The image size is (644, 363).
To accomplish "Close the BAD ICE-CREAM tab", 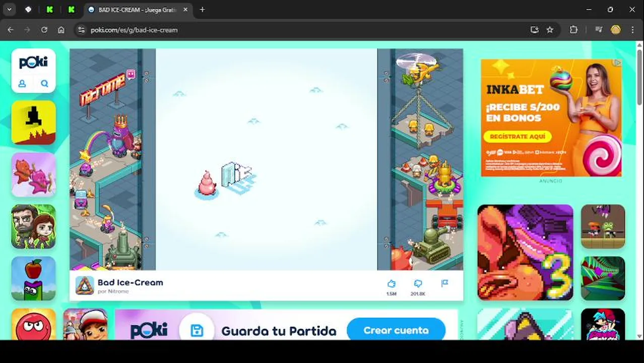I will 185,10.
